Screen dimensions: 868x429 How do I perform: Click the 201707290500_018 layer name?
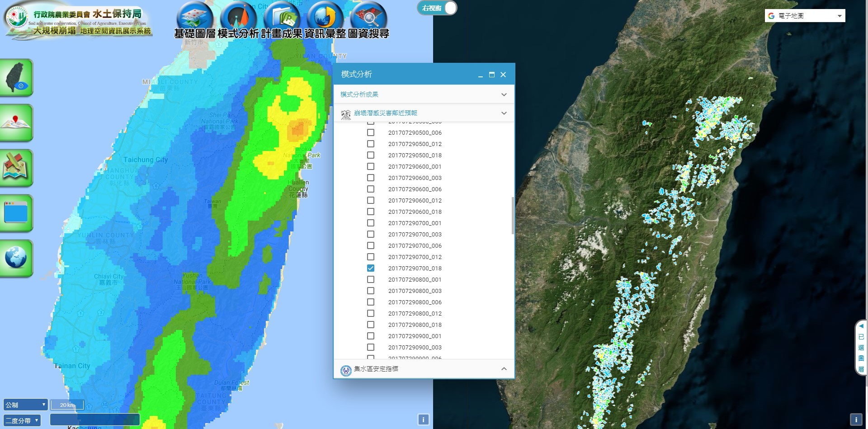[415, 155]
